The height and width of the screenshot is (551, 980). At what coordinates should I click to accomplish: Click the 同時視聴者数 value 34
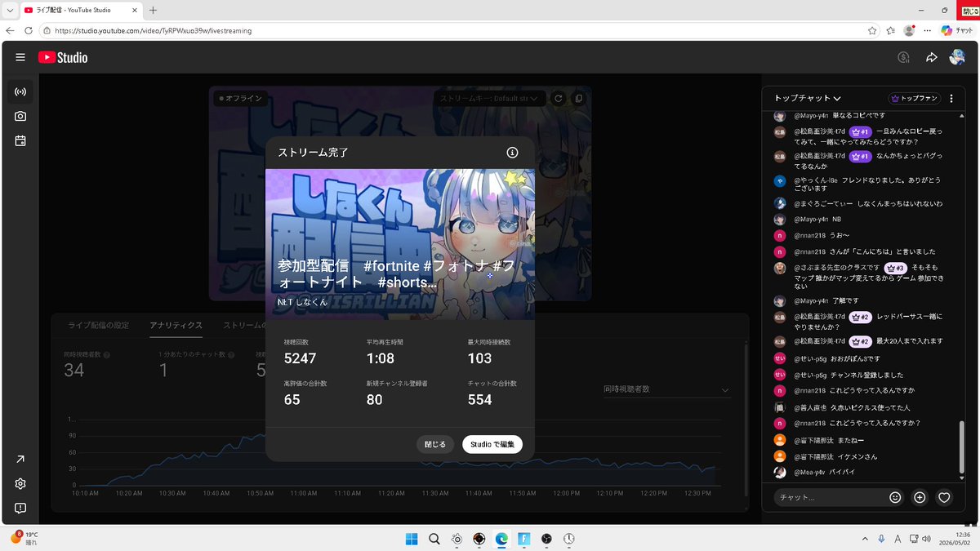74,371
